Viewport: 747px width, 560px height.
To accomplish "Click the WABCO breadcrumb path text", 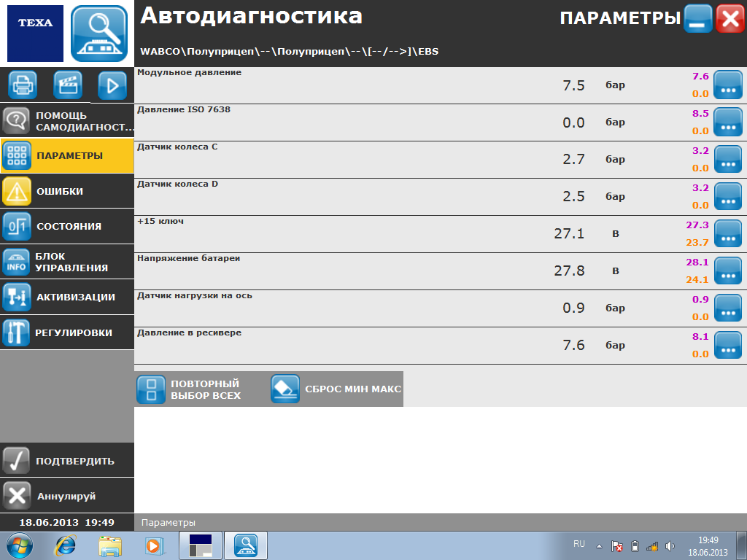I will click(289, 52).
